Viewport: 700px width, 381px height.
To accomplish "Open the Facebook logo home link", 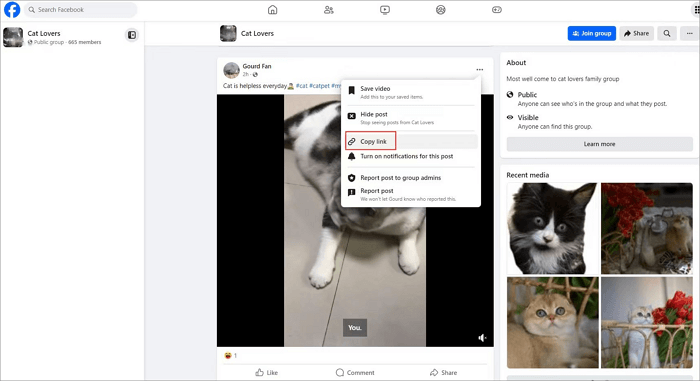I will click(12, 9).
